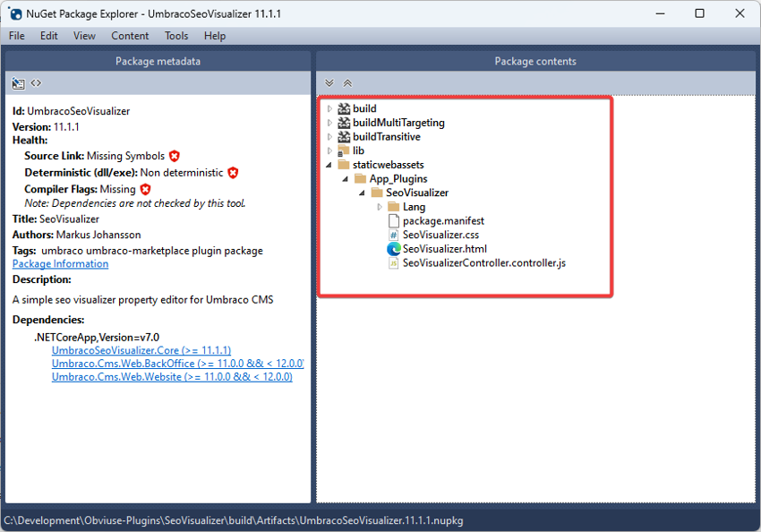This screenshot has width=761, height=532.
Task: Click the buildTransitive folder icon
Action: click(x=344, y=137)
